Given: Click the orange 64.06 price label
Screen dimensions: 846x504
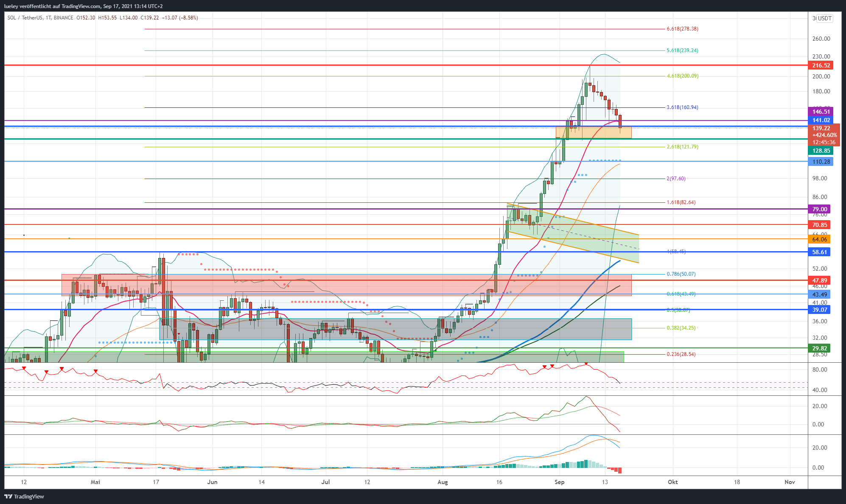Looking at the screenshot, I should click(819, 239).
